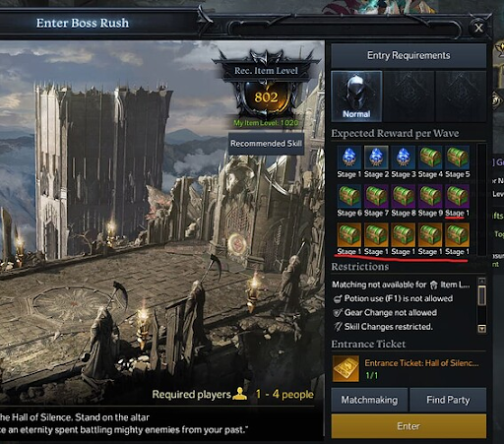Select the Stage 2 blue crystal reward
Image resolution: width=504 pixels, height=444 pixels.
pyautogui.click(x=376, y=158)
